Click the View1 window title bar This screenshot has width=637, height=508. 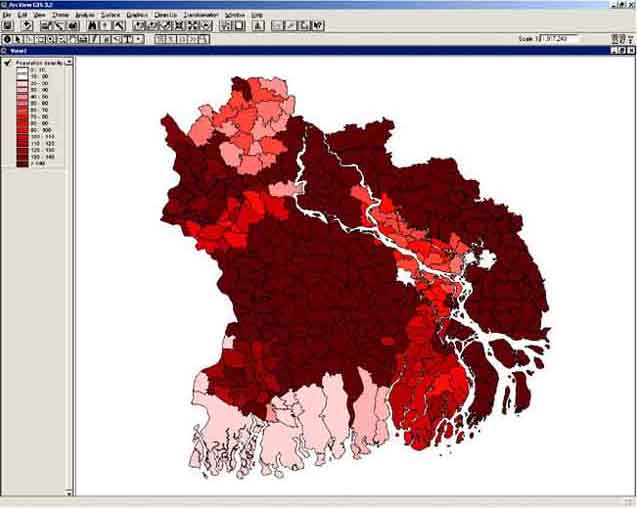point(300,49)
